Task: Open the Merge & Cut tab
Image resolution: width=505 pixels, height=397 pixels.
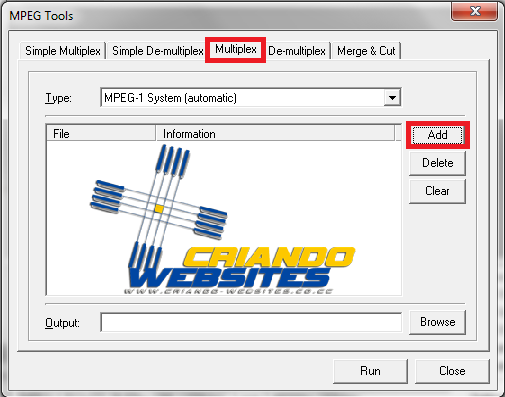Action: click(366, 51)
